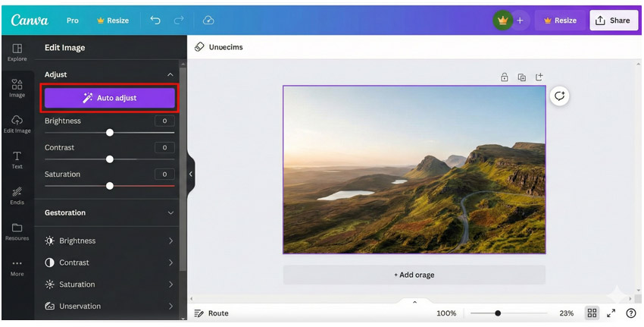The width and height of the screenshot is (644, 327).
Task: Open the Explore sidebar panel
Action: tap(17, 52)
